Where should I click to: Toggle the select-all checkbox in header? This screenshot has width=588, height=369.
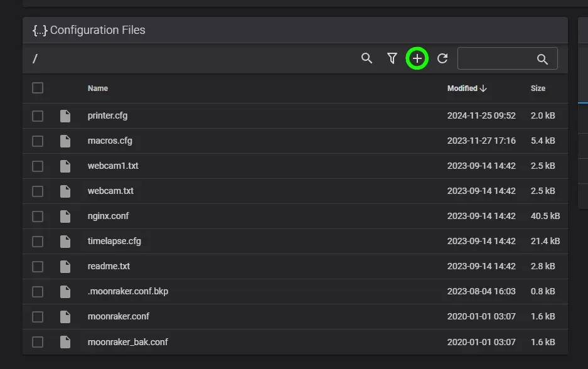(x=38, y=88)
